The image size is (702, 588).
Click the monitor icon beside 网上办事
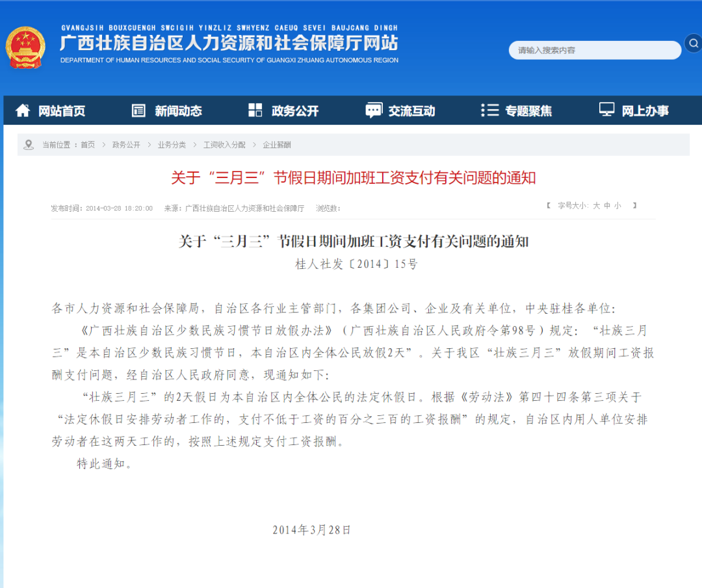pyautogui.click(x=606, y=110)
